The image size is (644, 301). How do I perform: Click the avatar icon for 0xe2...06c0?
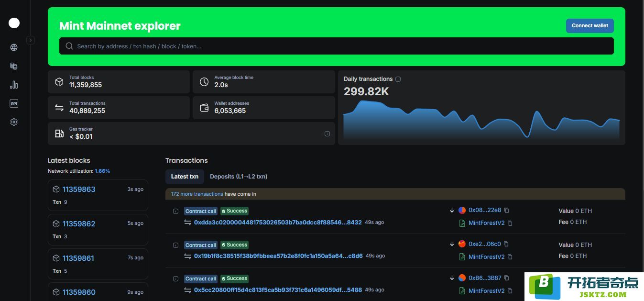tap(462, 244)
